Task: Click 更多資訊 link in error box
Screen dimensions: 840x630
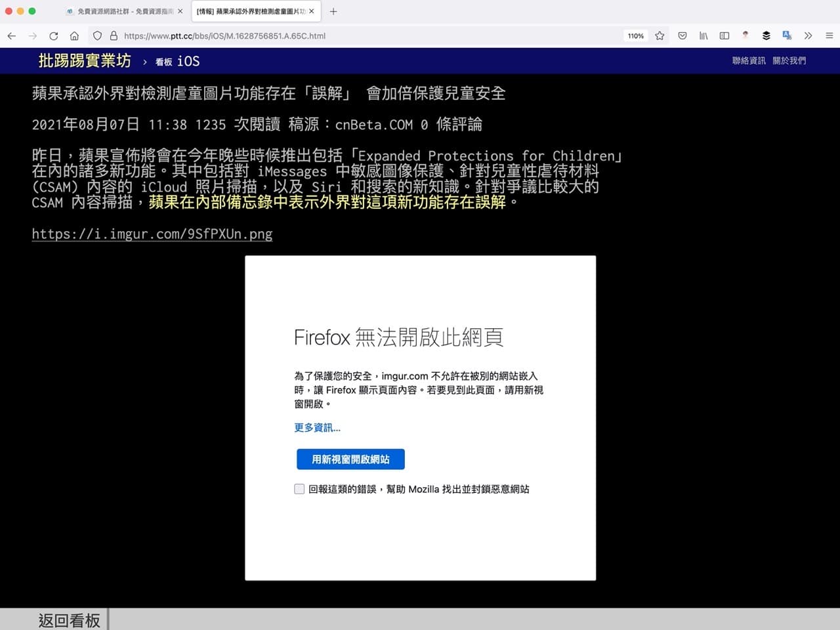Action: [x=317, y=427]
